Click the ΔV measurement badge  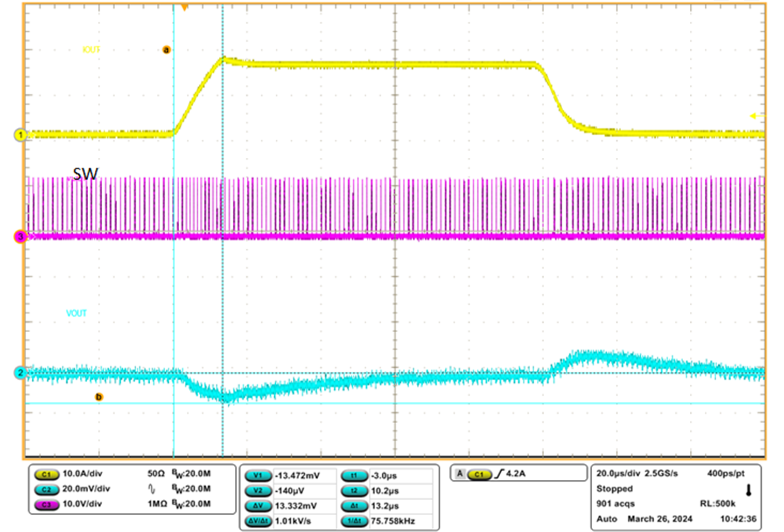pyautogui.click(x=258, y=506)
